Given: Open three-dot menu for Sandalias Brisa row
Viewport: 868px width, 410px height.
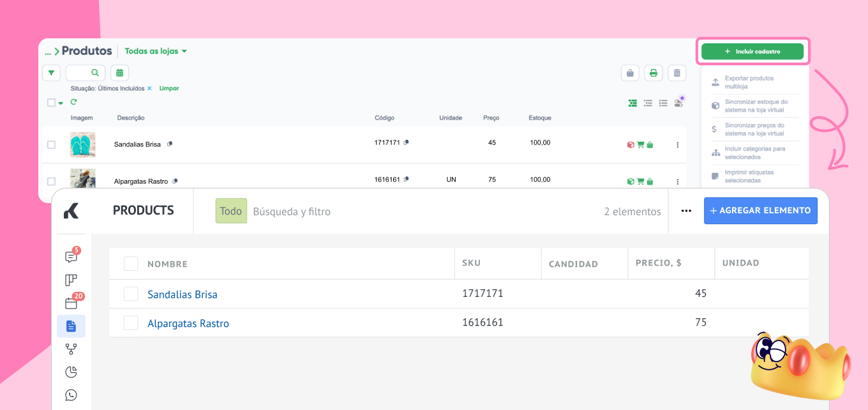Looking at the screenshot, I should 677,145.
